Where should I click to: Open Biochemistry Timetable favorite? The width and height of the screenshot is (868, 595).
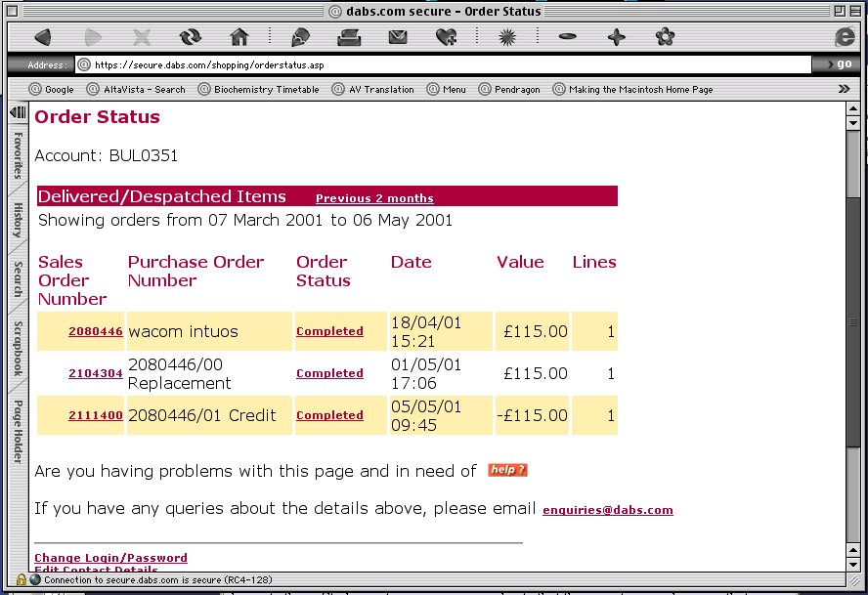tap(259, 89)
